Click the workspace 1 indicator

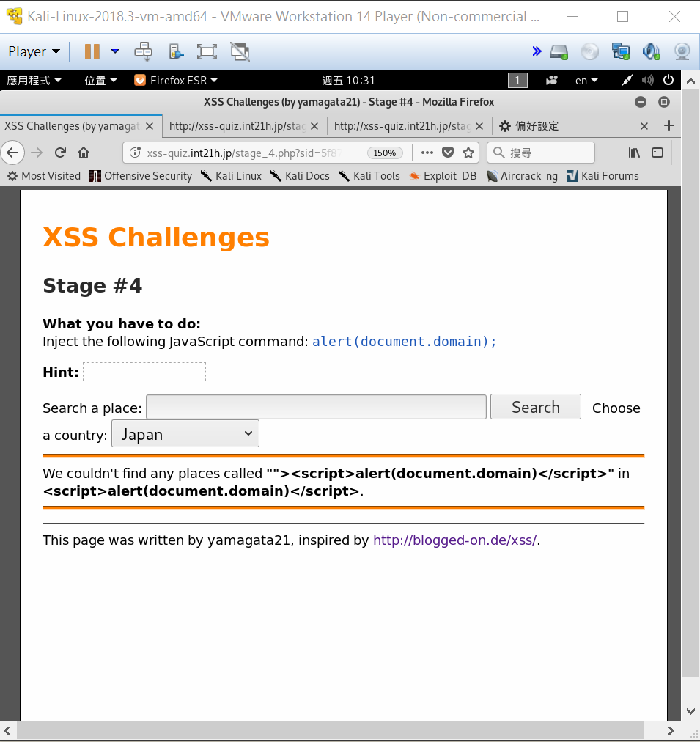coord(517,81)
